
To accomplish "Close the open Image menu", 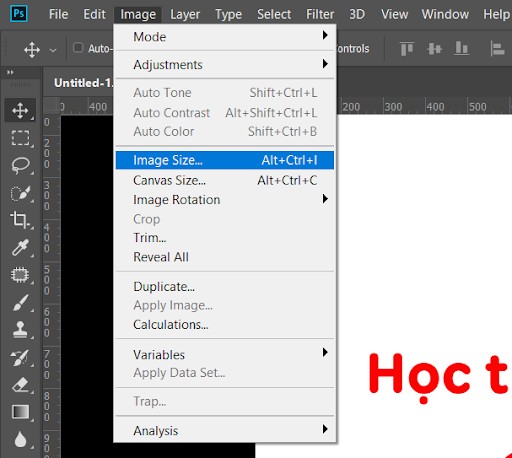I will pyautogui.click(x=138, y=14).
